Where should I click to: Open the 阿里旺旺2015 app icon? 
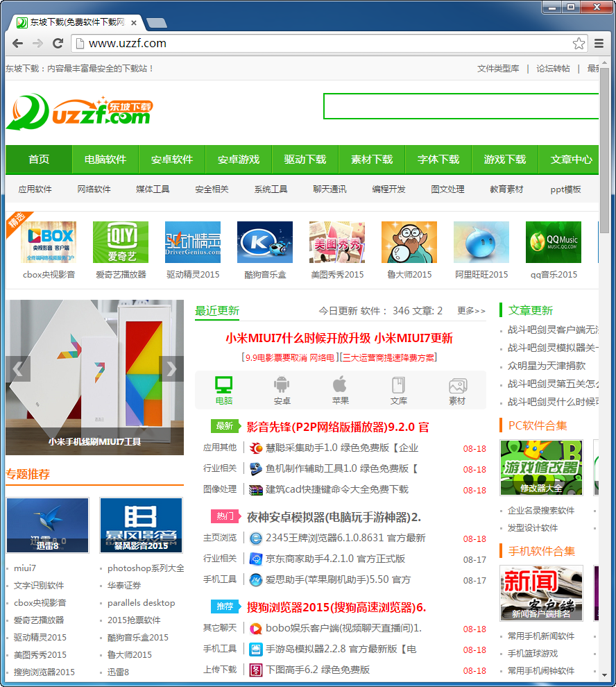tap(481, 242)
